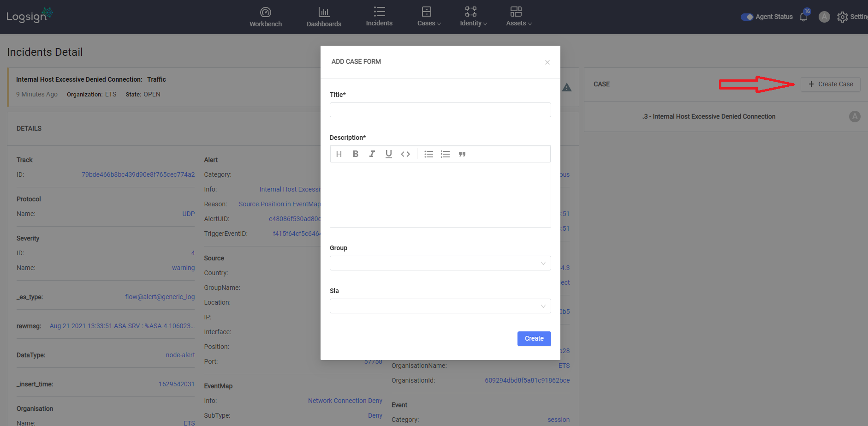Click the Severity ID value 4
The width and height of the screenshot is (868, 426).
(x=193, y=253)
